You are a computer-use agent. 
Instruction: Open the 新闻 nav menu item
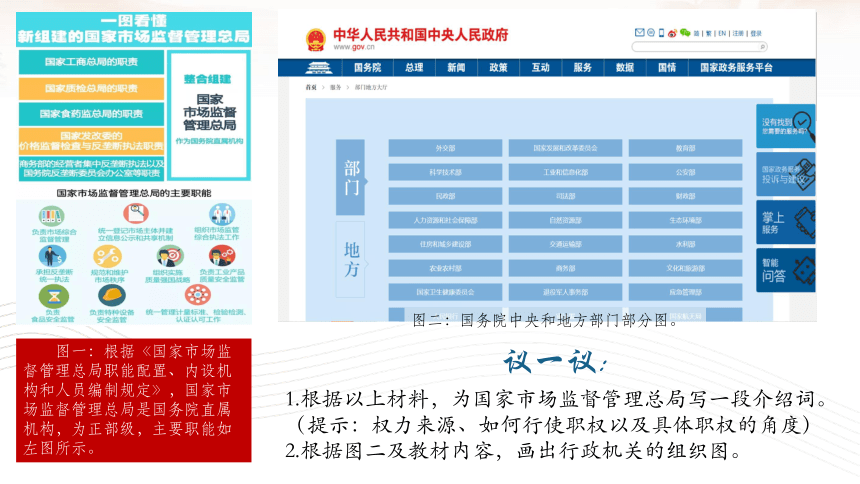456,67
